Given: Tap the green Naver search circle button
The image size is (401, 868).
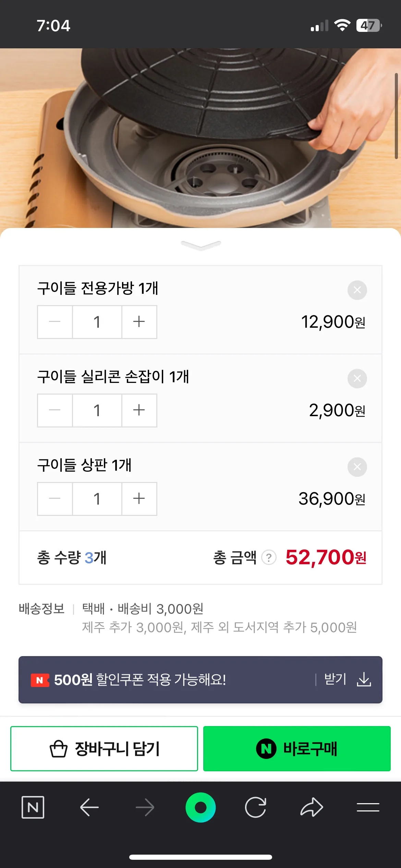Looking at the screenshot, I should 200,807.
